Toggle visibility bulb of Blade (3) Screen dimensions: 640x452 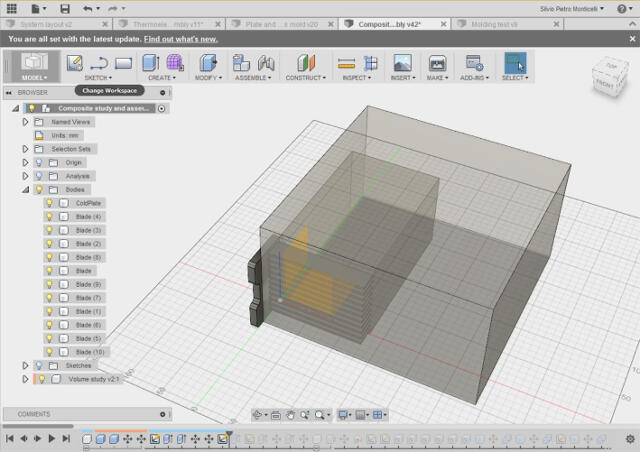point(49,230)
